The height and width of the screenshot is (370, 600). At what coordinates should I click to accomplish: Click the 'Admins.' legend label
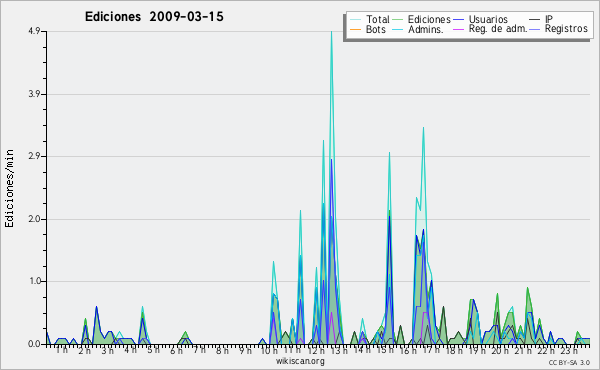tap(426, 29)
